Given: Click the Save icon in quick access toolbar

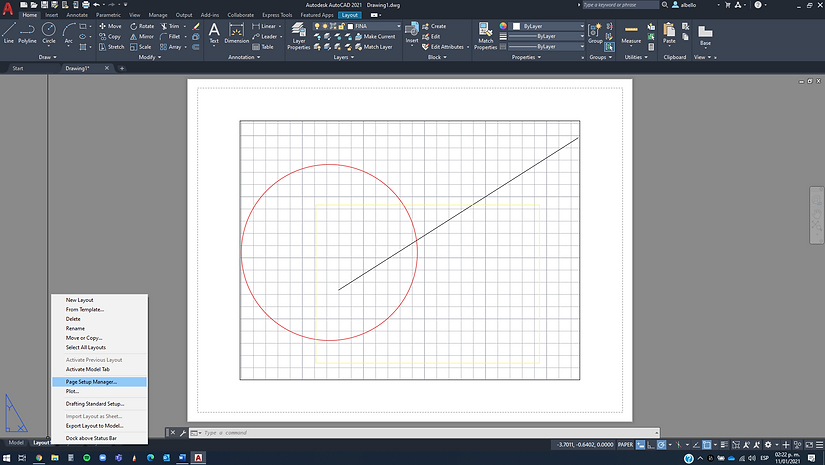Looking at the screenshot, I should point(44,5).
